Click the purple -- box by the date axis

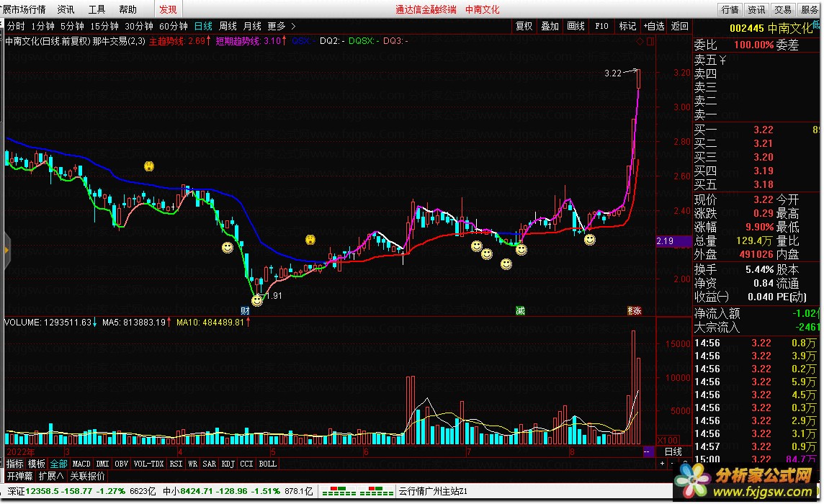point(647,451)
